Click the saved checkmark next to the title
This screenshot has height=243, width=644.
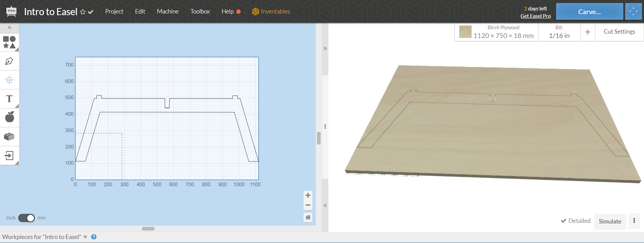[91, 12]
